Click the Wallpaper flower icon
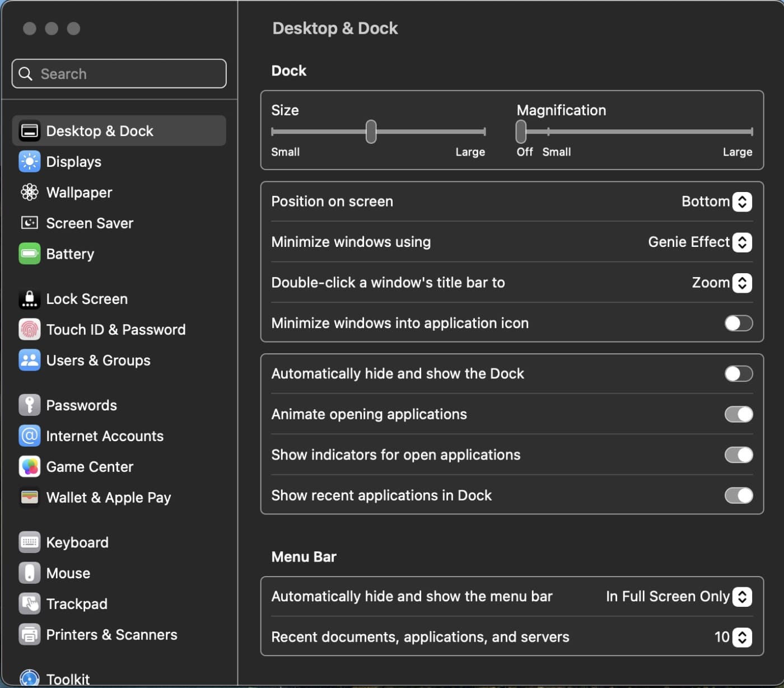Viewport: 784px width, 688px height. coord(29,193)
